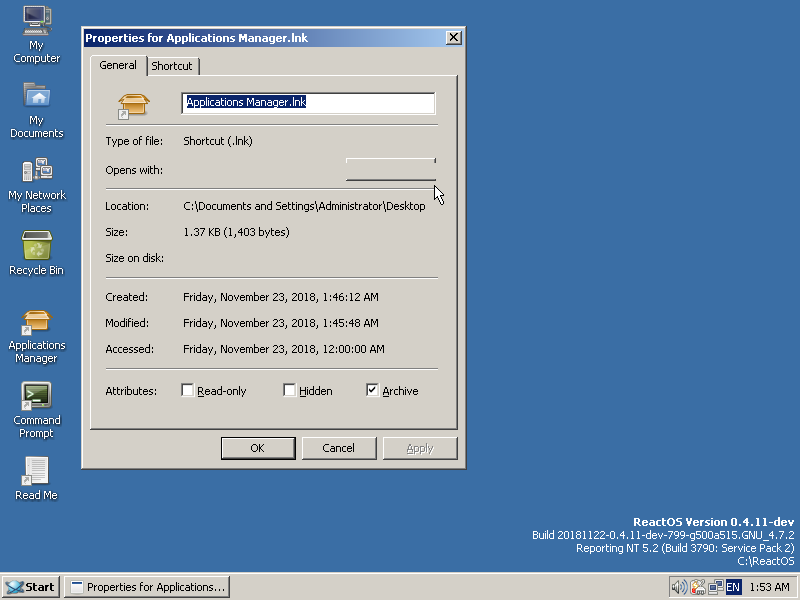Click the 'Shortcut (.lnk)' file type text

click(x=218, y=141)
